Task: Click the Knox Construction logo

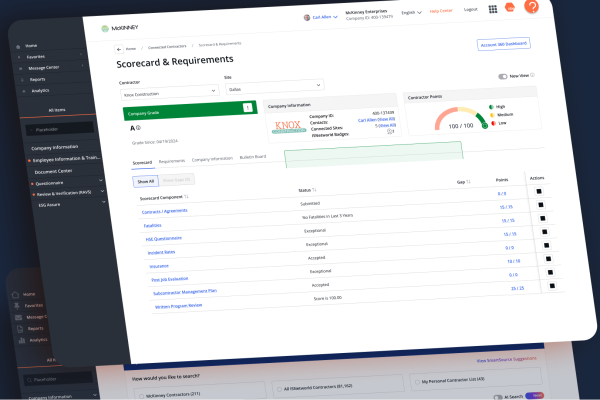Action: (289, 127)
